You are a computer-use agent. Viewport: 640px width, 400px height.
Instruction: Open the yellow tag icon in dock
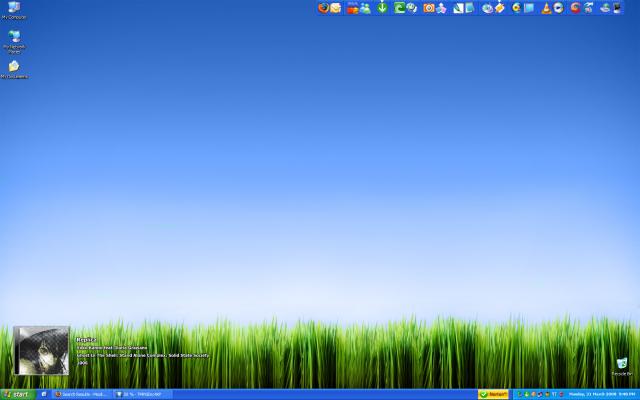500,8
